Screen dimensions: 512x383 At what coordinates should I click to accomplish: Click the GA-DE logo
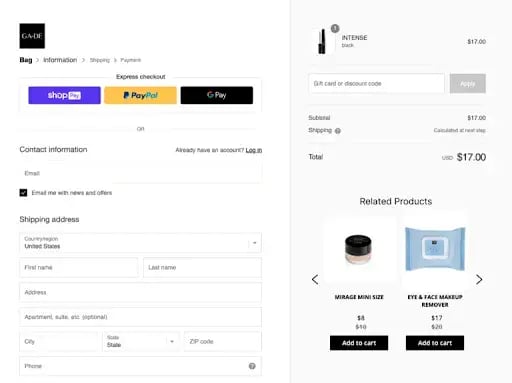click(x=32, y=36)
